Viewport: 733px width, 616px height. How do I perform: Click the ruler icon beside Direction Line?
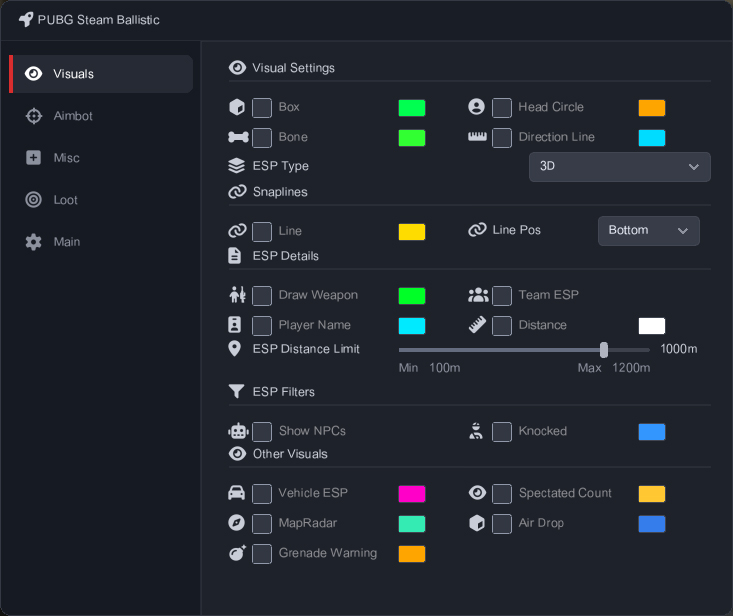click(477, 136)
